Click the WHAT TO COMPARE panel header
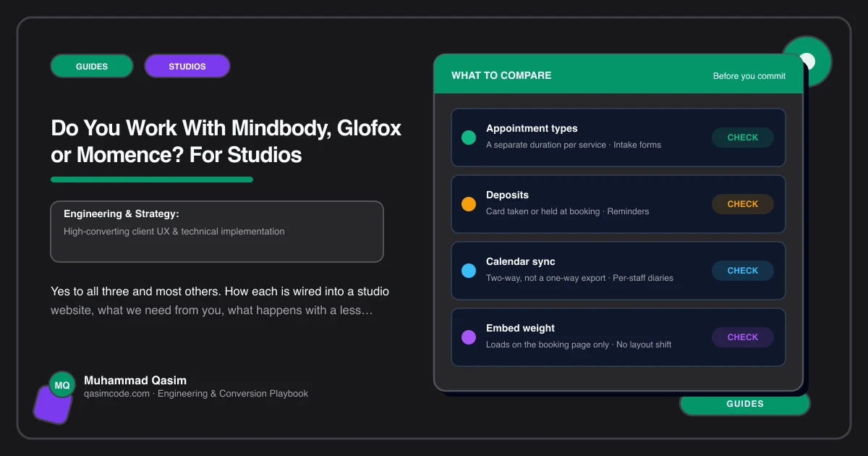Screen dimensions: 868x456 618,75
